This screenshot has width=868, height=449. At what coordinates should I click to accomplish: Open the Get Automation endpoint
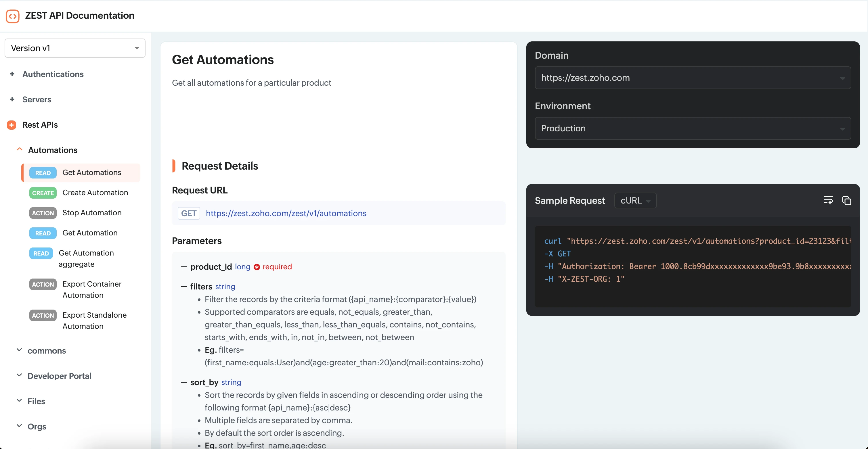click(90, 233)
